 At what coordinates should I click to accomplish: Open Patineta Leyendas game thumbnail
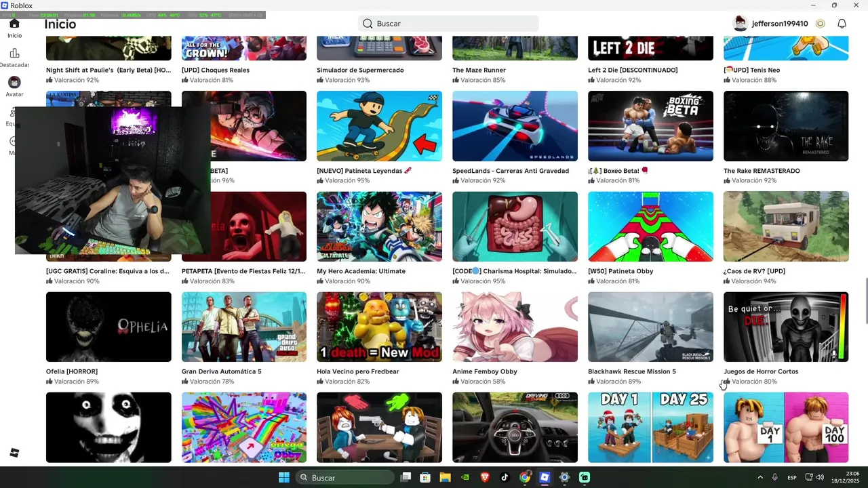[379, 126]
